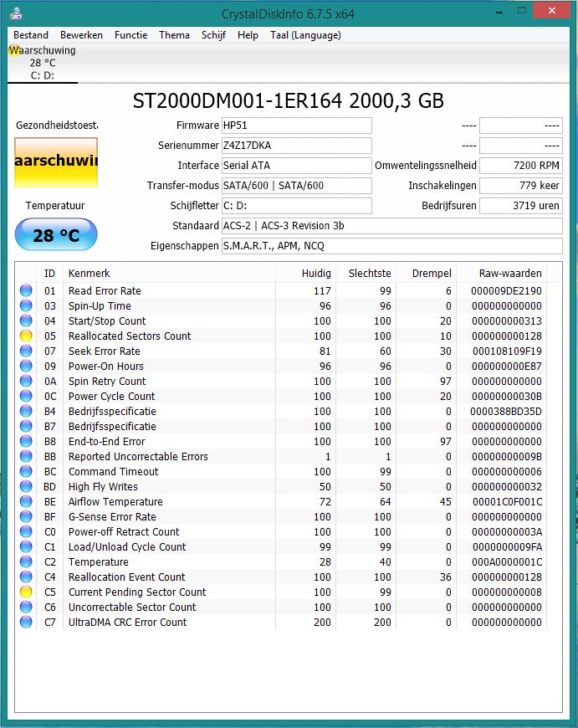578x728 pixels.
Task: Click the Interface field Serial ATA
Action: [x=297, y=166]
